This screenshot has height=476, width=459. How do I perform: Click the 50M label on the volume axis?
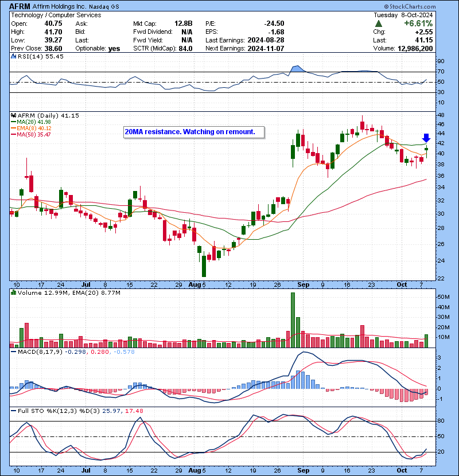click(443, 297)
